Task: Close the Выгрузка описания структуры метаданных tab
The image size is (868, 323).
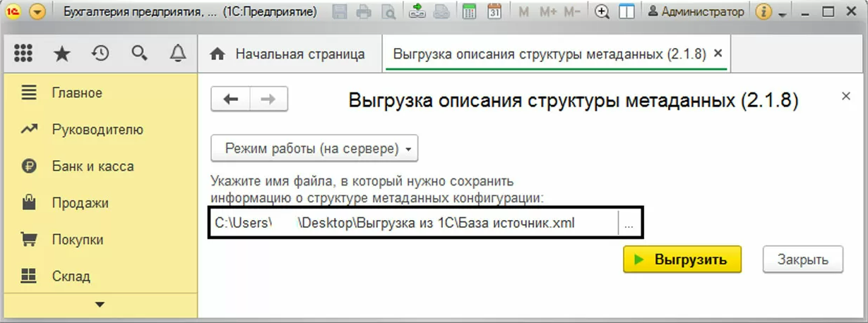Action: pos(718,54)
